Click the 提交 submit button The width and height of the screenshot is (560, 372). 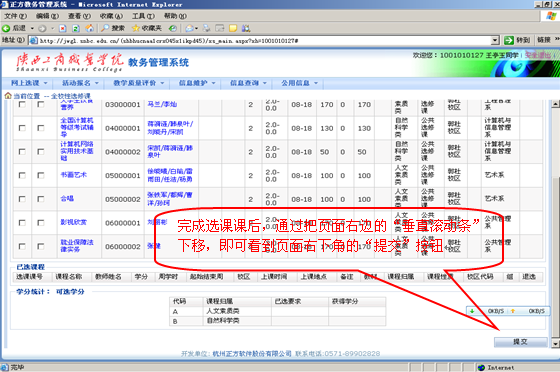tap(521, 342)
